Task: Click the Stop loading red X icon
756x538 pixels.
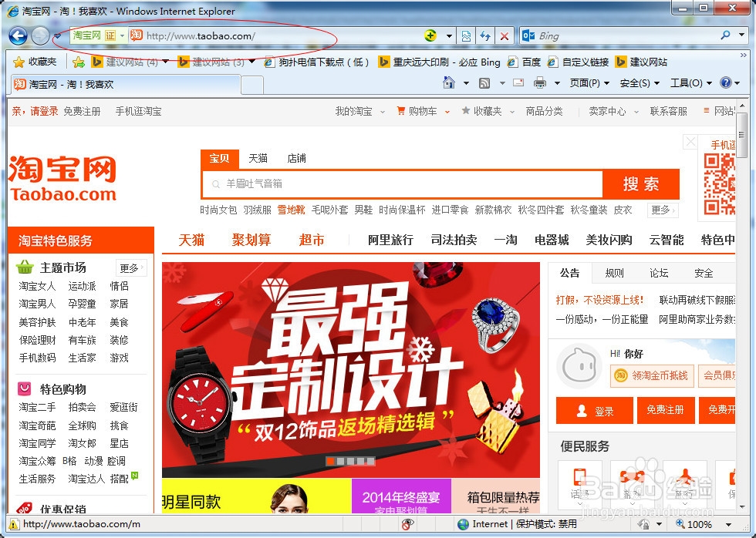Action: click(x=505, y=35)
